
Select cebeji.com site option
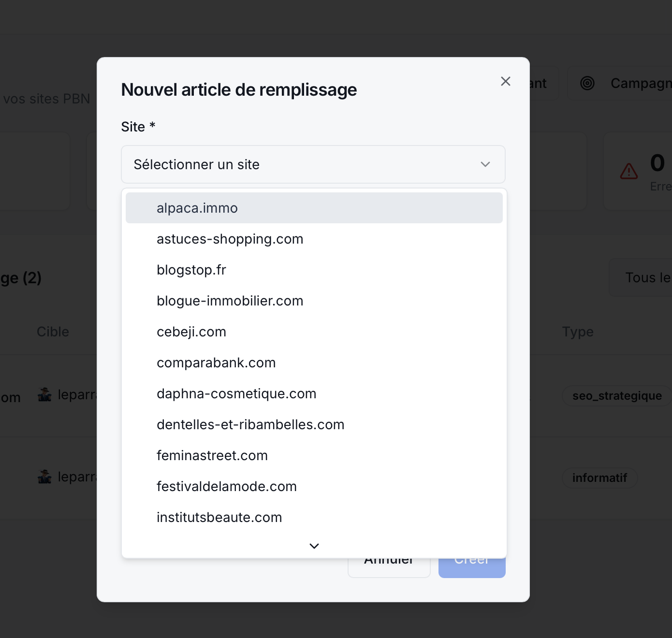(191, 332)
